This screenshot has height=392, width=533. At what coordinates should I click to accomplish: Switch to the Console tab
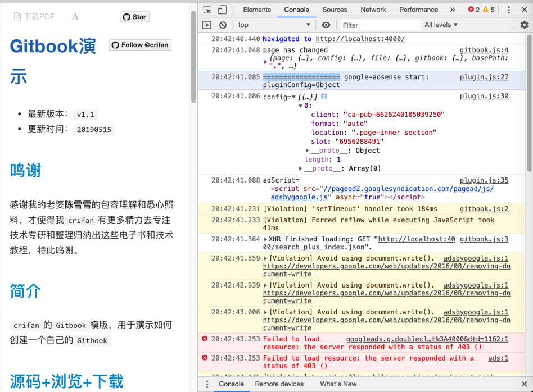coord(296,10)
